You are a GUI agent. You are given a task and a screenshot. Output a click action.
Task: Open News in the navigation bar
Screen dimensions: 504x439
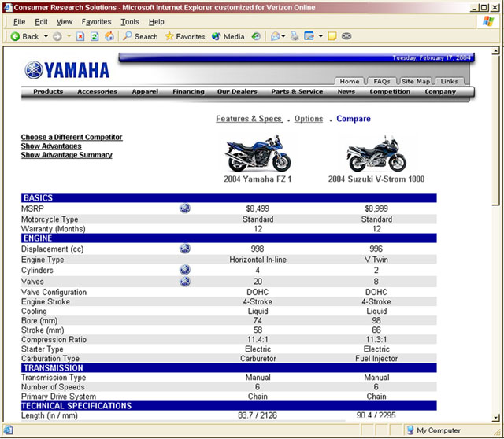[346, 91]
